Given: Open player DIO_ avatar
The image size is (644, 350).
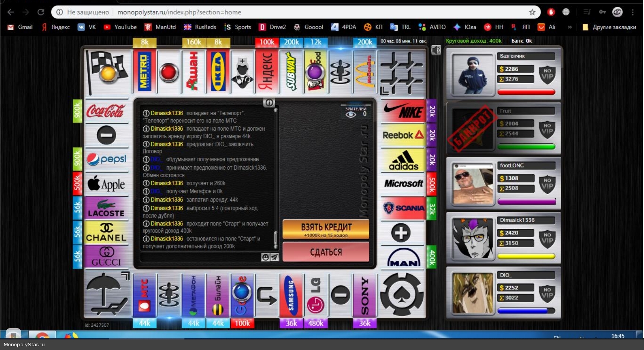Looking at the screenshot, I should (x=473, y=293).
